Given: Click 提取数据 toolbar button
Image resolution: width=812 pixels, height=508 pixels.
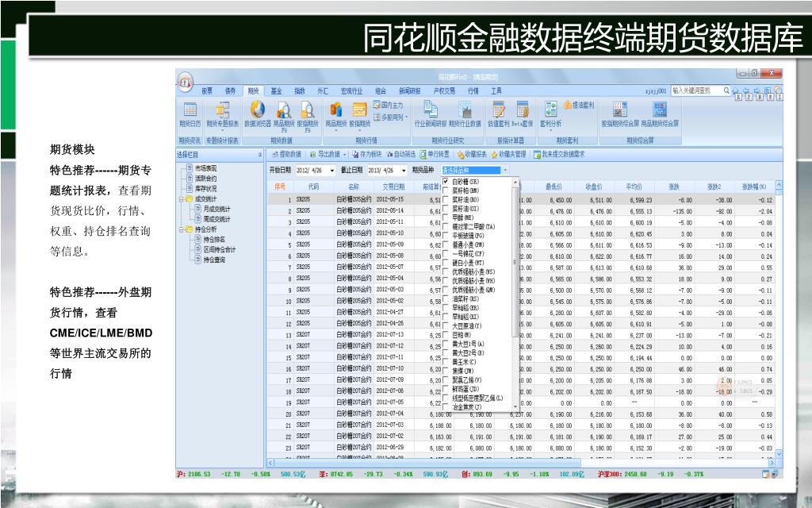Looking at the screenshot, I should [x=286, y=155].
